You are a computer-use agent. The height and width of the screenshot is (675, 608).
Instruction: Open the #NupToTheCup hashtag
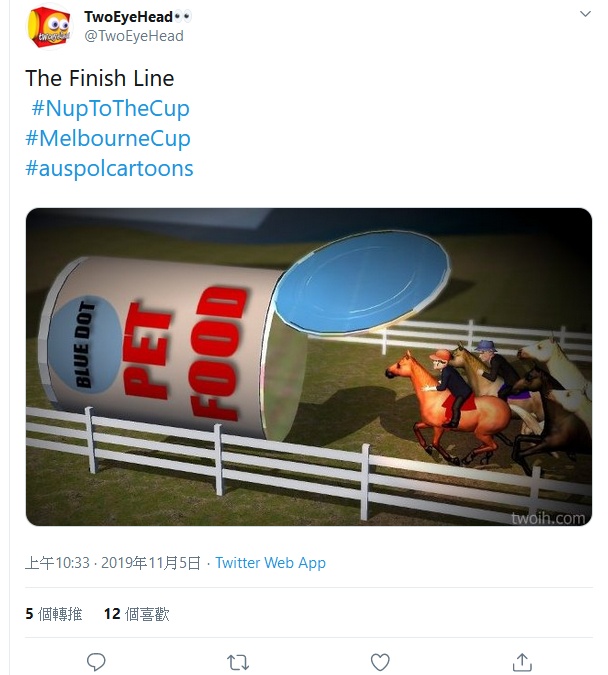tap(110, 108)
